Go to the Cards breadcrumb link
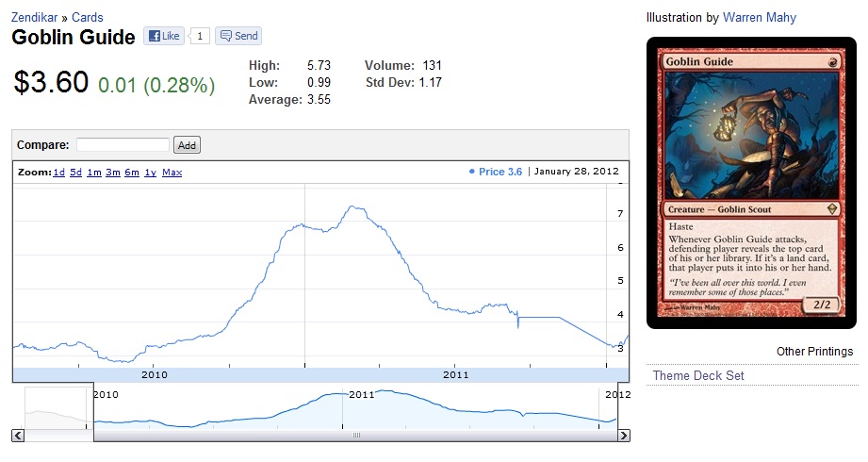Viewport: 868px width, 462px height. coord(88,17)
